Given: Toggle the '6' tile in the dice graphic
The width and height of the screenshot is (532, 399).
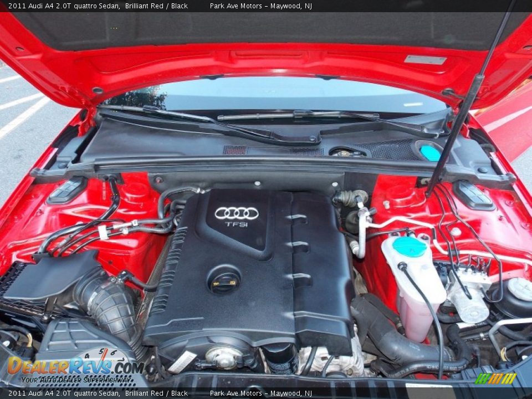Looking at the screenshot, I should [x=112, y=352].
